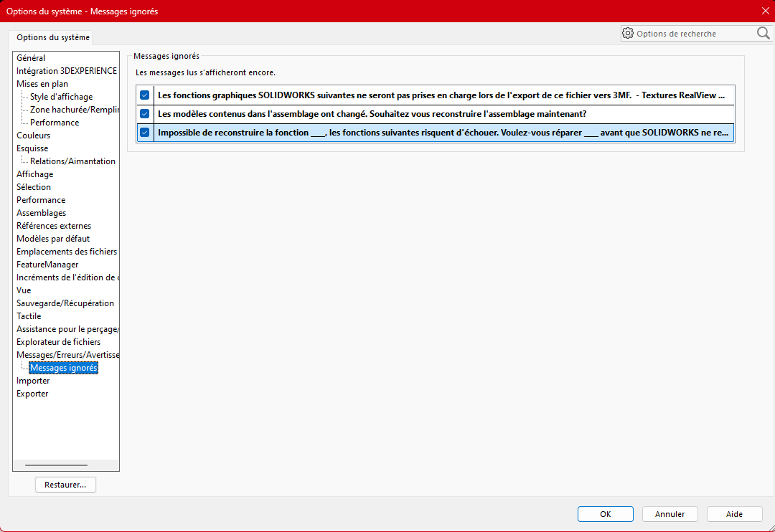775x532 pixels.
Task: Open search options gear icon
Action: click(628, 33)
